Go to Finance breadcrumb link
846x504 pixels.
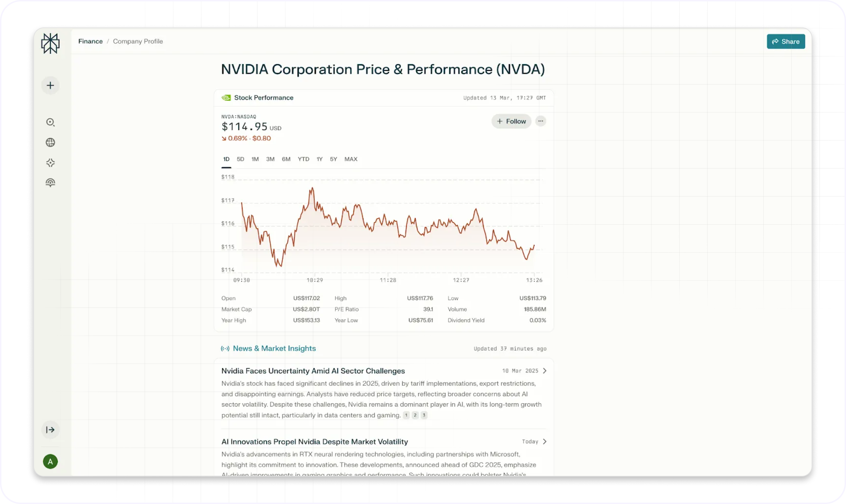coord(90,41)
